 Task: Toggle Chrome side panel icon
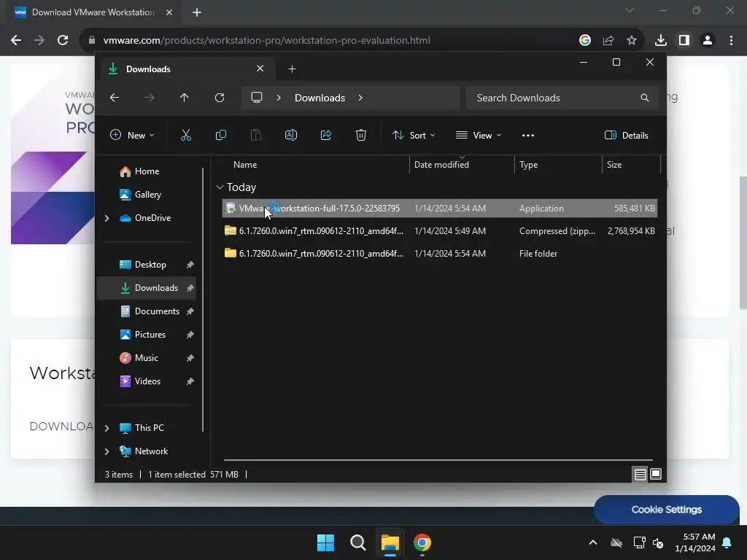pyautogui.click(x=684, y=41)
